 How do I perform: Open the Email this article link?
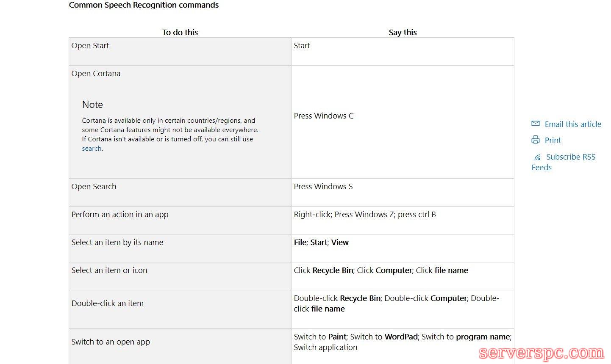click(x=573, y=124)
